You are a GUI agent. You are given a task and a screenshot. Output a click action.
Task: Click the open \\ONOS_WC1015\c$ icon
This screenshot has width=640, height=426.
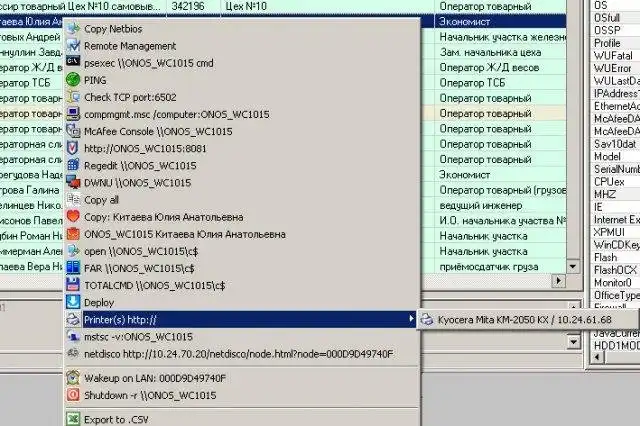(x=73, y=251)
